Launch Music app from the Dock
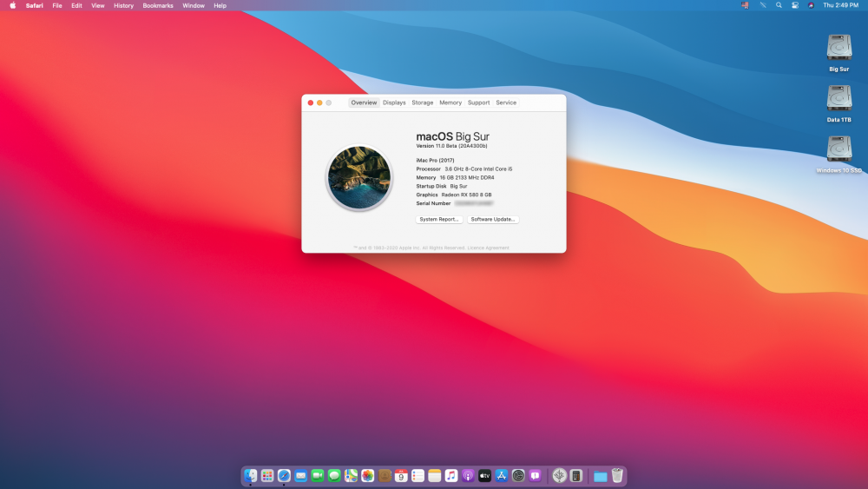 tap(451, 475)
